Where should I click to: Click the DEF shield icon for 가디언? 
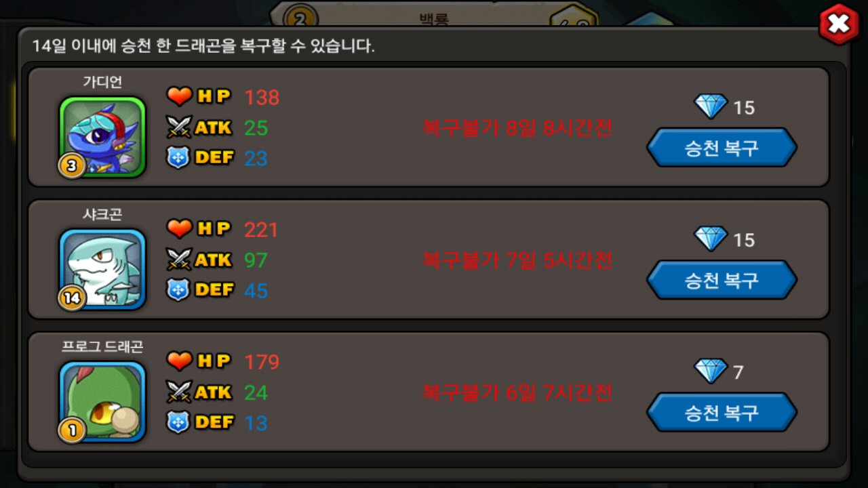(178, 157)
